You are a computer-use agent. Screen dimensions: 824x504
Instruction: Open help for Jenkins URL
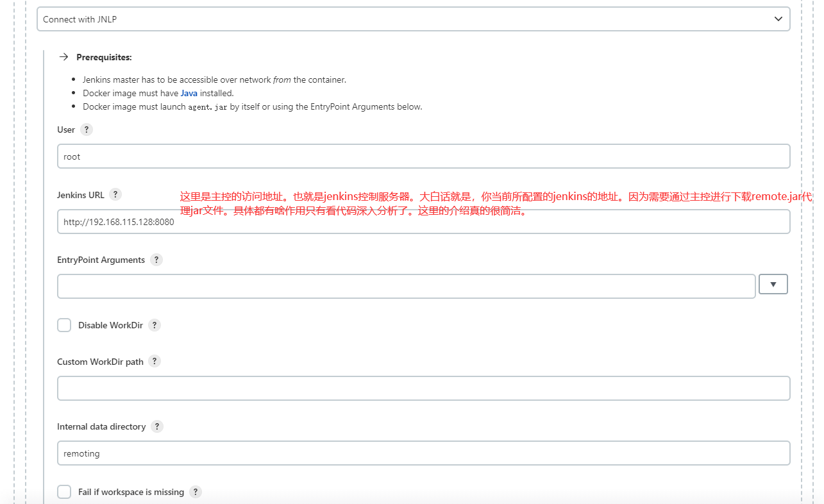point(115,194)
